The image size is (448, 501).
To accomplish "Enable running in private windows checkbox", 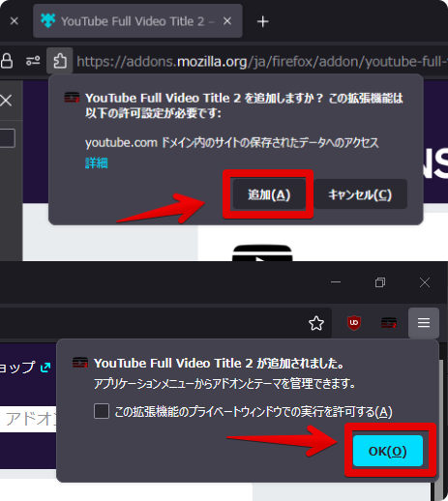I will pos(102,411).
